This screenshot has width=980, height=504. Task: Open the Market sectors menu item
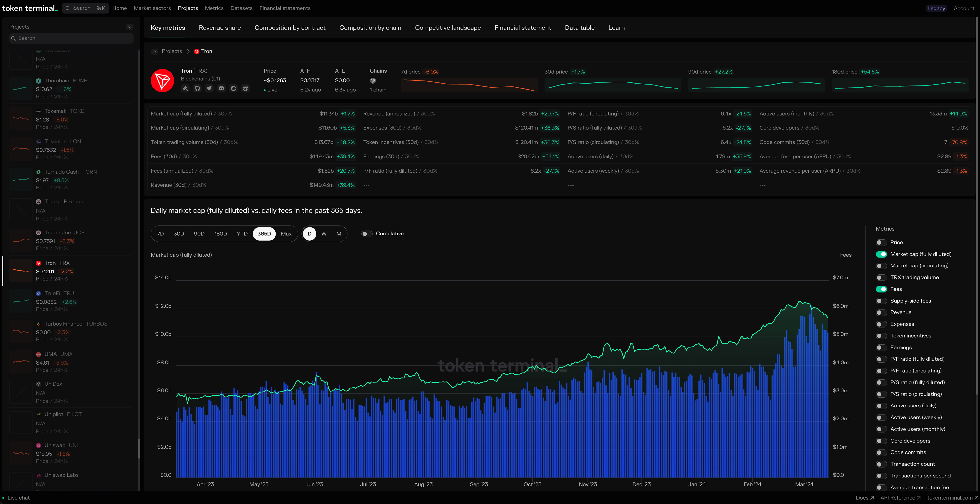[x=152, y=8]
